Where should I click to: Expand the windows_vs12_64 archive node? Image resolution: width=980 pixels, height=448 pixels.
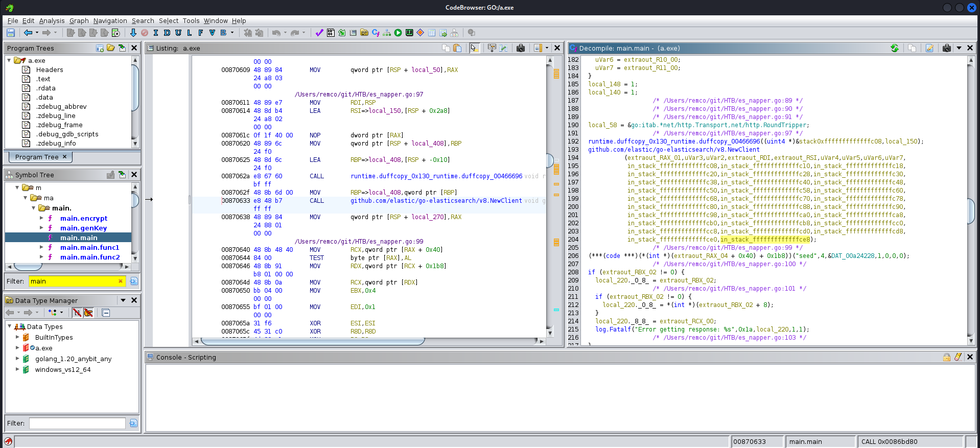[x=17, y=369]
